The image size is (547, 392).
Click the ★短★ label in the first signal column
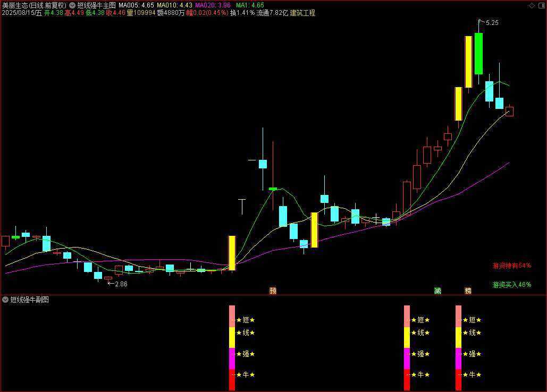246,320
